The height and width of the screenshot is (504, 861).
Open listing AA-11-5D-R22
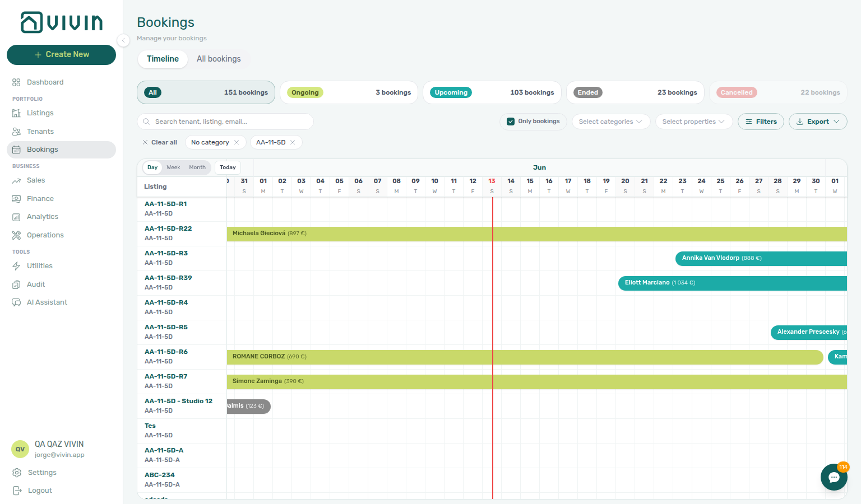point(168,228)
